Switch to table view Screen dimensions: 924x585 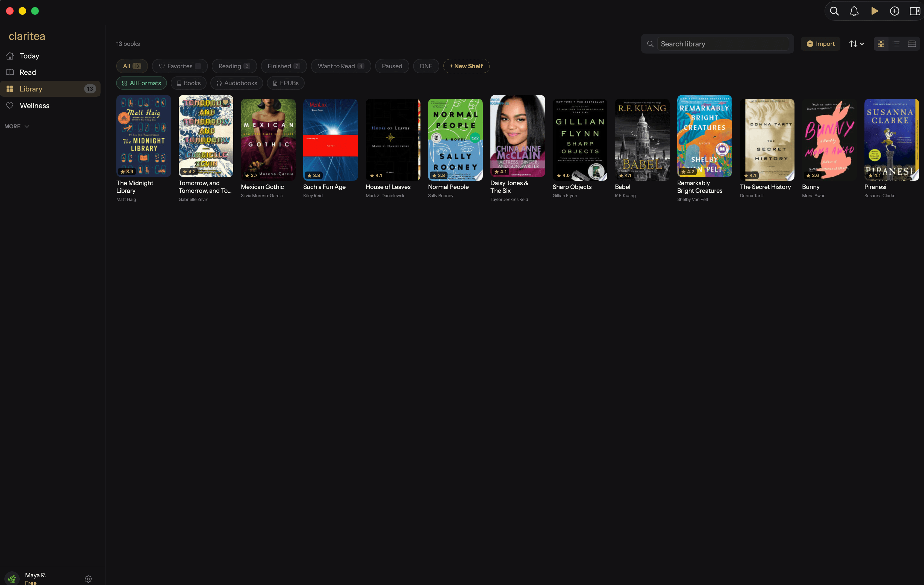912,44
